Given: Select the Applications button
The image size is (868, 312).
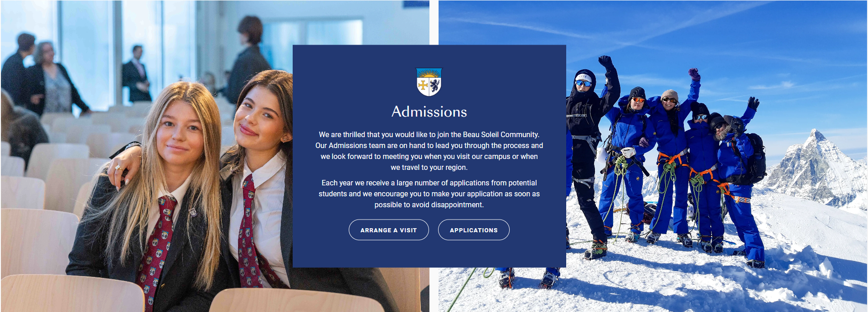Looking at the screenshot, I should point(474,230).
